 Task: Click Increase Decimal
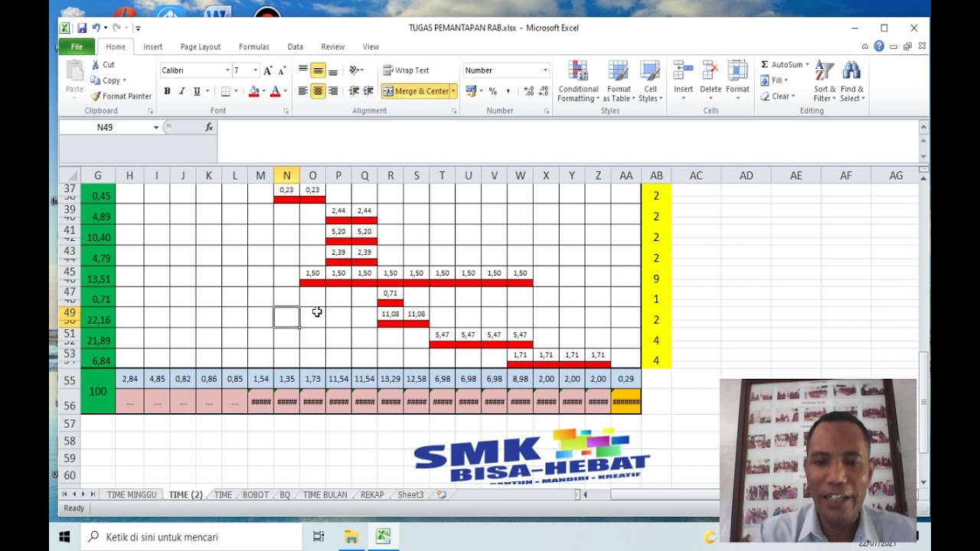528,91
